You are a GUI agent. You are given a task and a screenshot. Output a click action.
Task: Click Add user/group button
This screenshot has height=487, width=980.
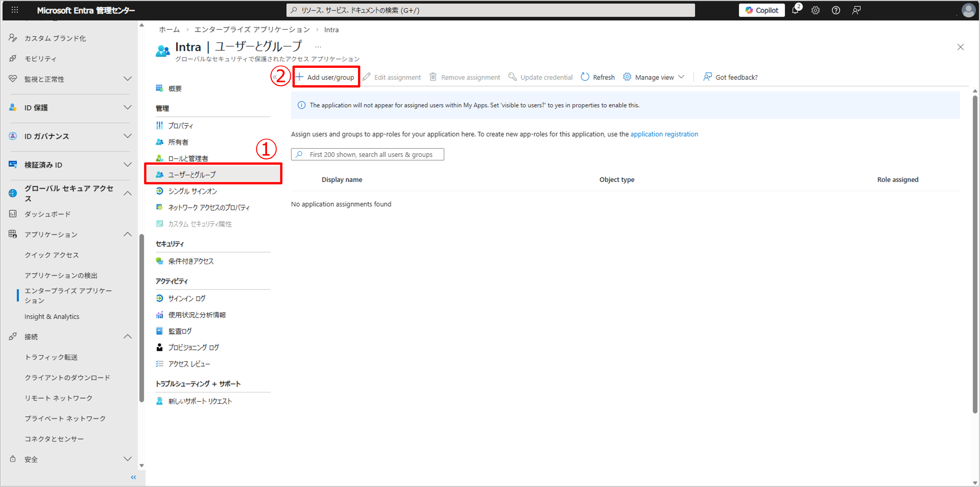pyautogui.click(x=326, y=77)
